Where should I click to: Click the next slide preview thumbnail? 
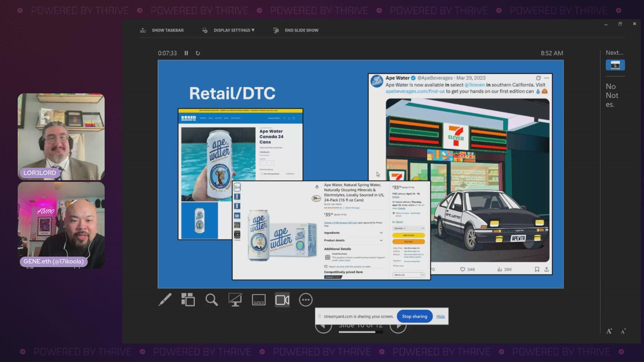click(615, 65)
